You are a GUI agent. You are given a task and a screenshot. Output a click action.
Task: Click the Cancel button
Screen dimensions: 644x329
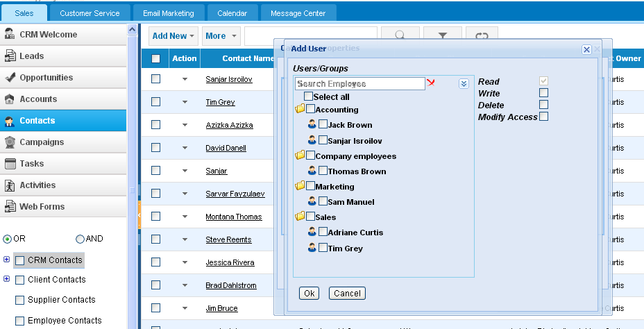[x=347, y=294]
